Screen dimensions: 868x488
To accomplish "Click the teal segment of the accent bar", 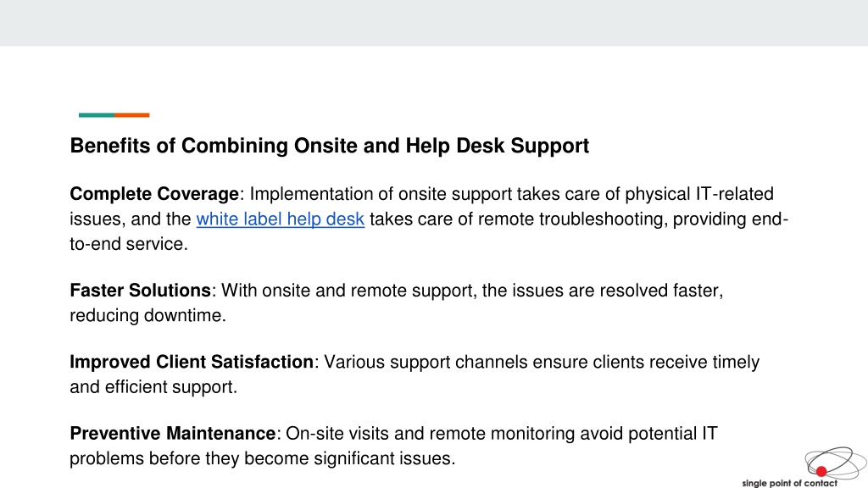I will click(97, 115).
